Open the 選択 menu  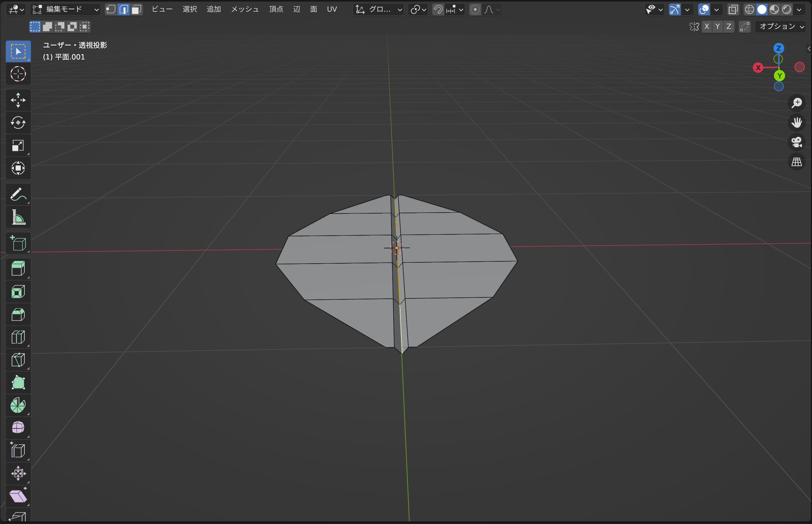click(x=190, y=9)
